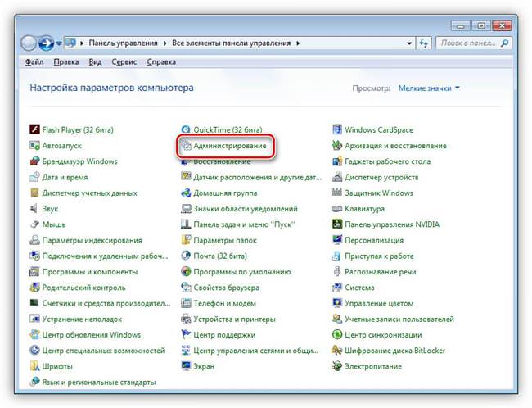Click the Панель управления breadcrumb

tap(123, 43)
